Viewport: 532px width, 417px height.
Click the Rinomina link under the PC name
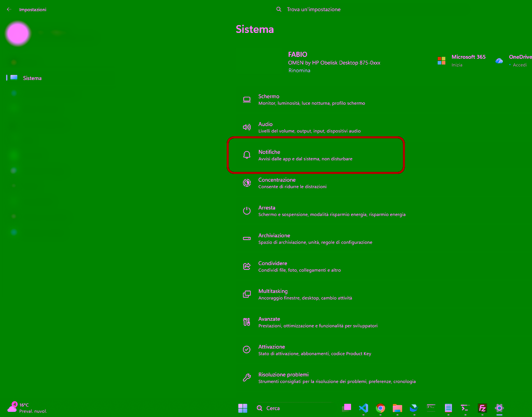pyautogui.click(x=299, y=71)
